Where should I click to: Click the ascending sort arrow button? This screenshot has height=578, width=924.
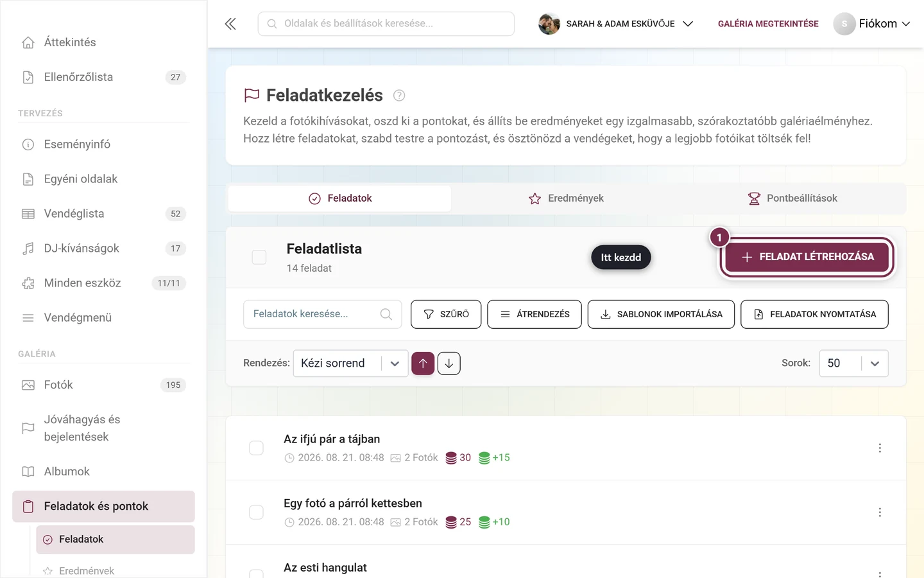(x=423, y=363)
